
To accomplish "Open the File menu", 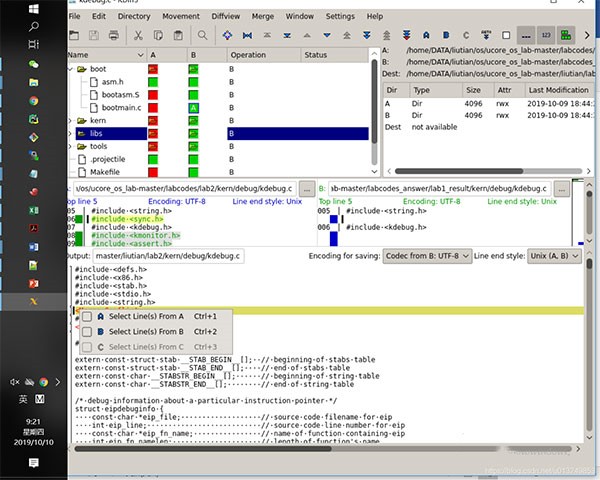I will click(75, 16).
